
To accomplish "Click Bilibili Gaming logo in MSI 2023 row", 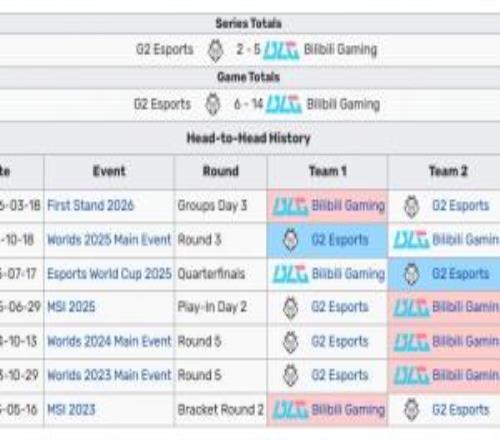I will [290, 410].
